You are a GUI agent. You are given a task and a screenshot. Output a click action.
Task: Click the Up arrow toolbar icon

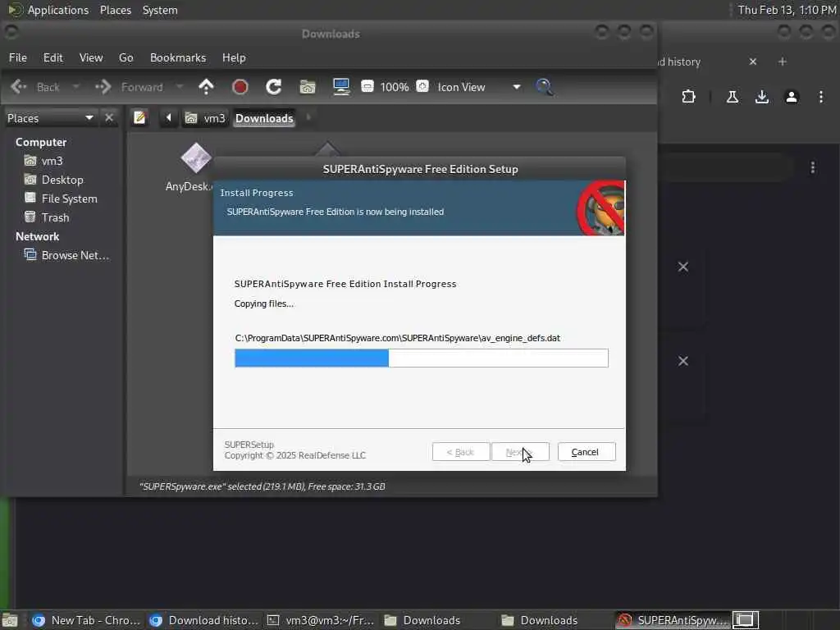pos(206,87)
